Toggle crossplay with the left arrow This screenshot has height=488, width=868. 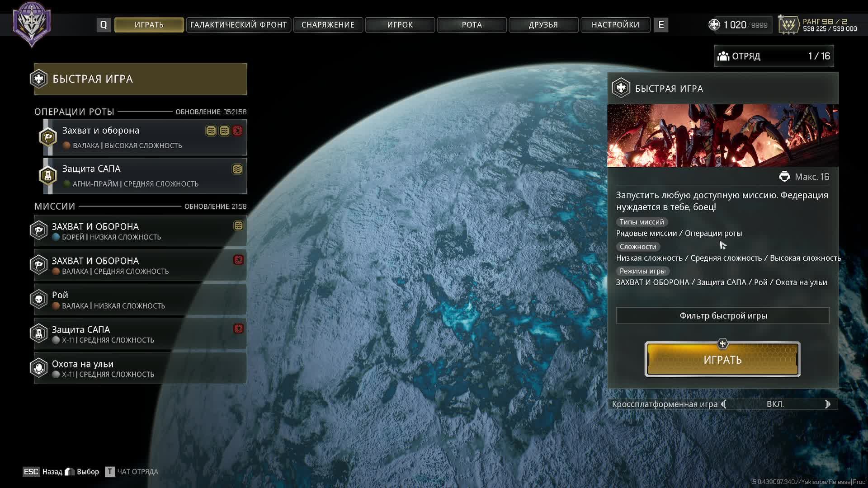pyautogui.click(x=724, y=404)
